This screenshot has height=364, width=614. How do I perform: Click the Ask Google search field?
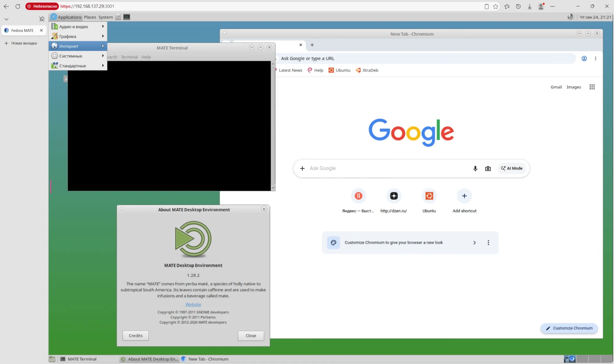(387, 168)
